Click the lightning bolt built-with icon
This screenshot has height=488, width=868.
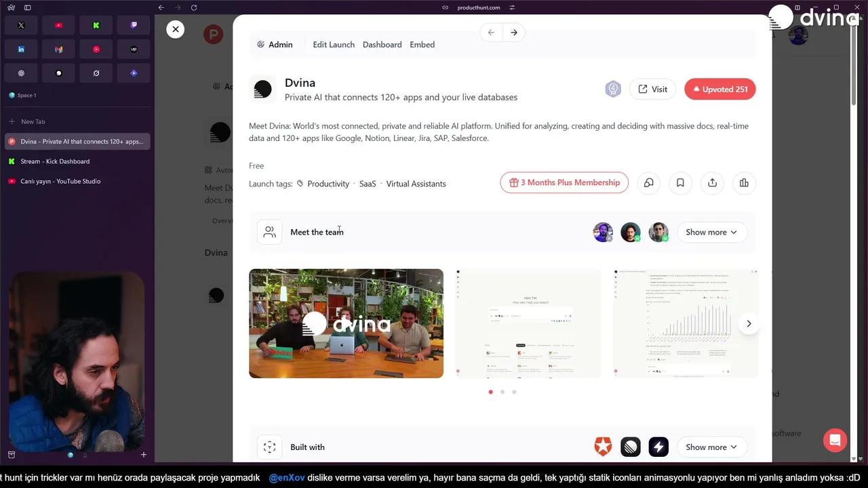point(658,447)
